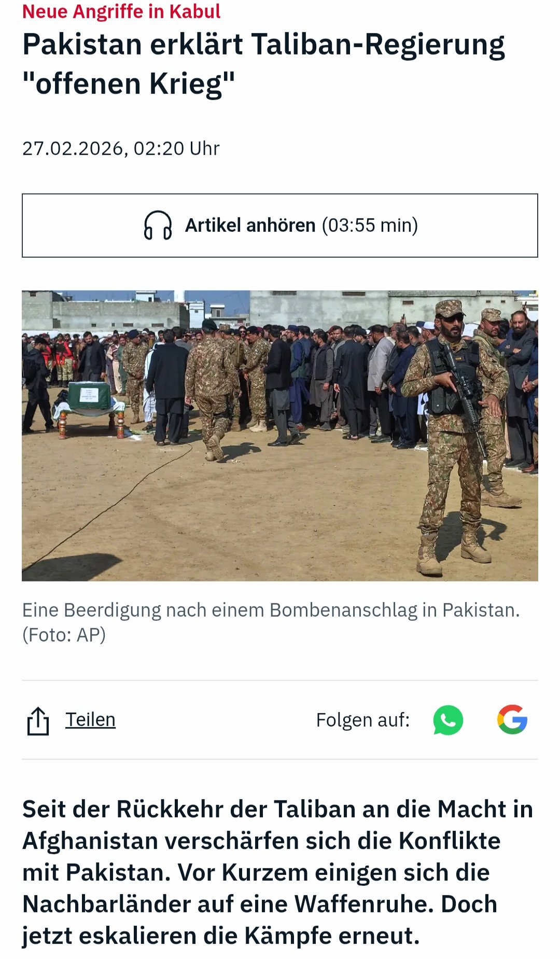Select the red kicker Neue Angriffe in Kabul
Image resolution: width=560 pixels, height=959 pixels.
click(121, 11)
